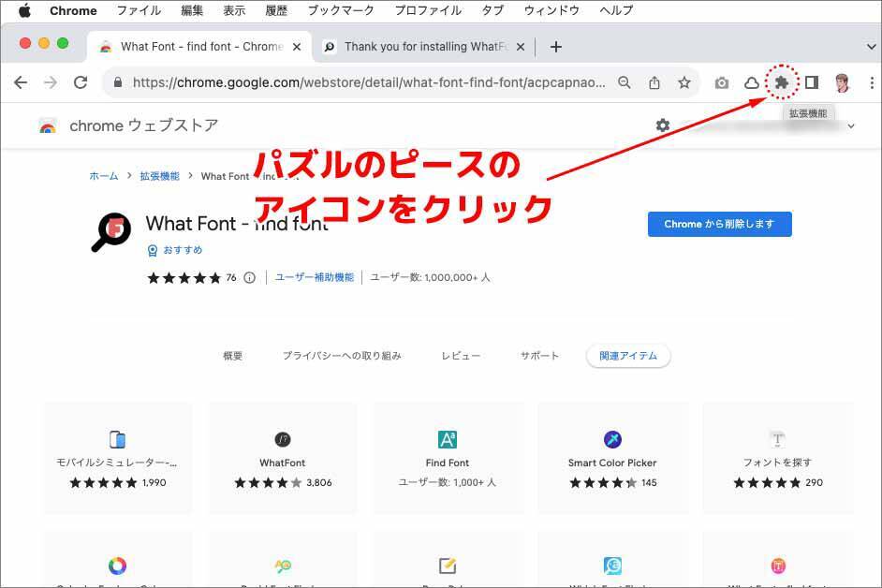Screen dimensions: 882x588
Task: Switch to the レビュー tab
Action: (461, 356)
